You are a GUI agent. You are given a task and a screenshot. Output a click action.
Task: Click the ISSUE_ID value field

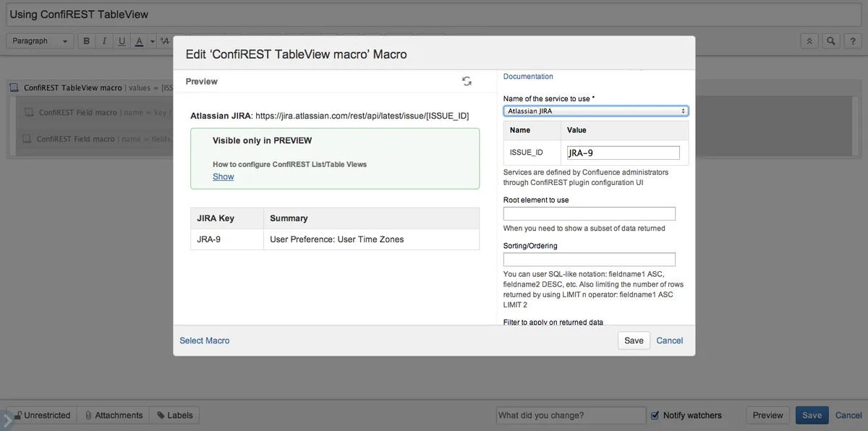tap(624, 153)
